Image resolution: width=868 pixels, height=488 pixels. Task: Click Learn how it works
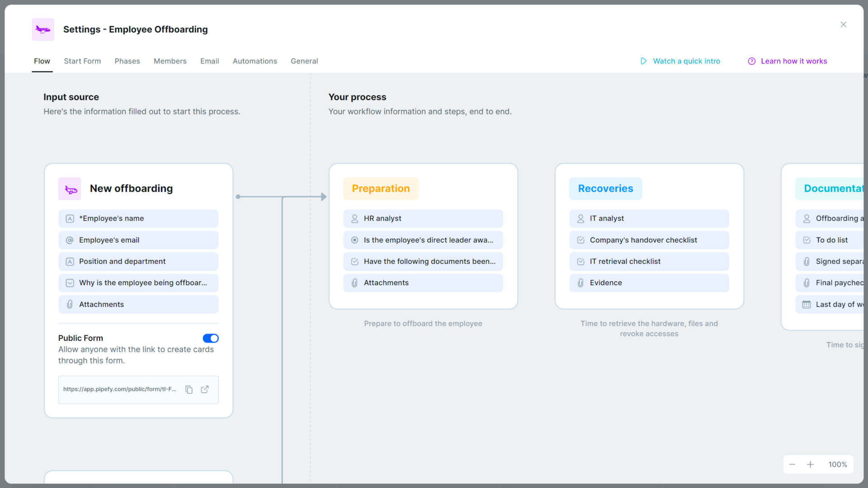coord(794,61)
